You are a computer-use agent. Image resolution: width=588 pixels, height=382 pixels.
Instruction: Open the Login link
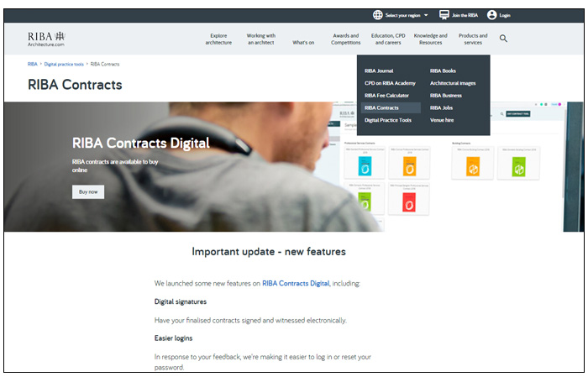coord(504,15)
